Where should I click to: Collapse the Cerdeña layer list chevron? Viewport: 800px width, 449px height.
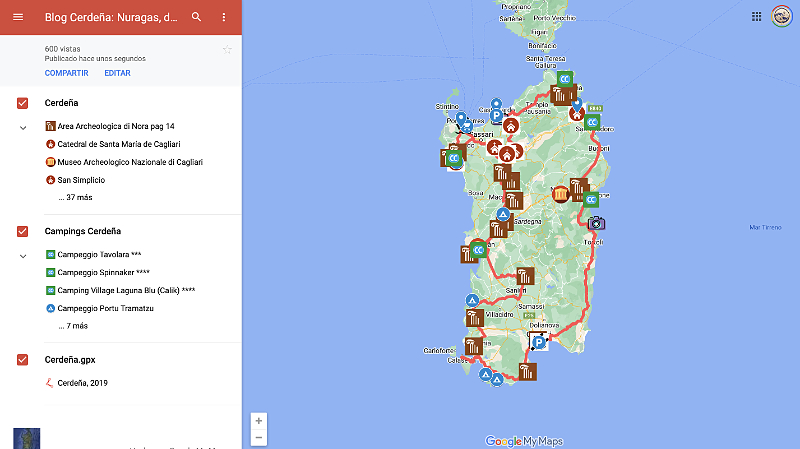tap(23, 128)
